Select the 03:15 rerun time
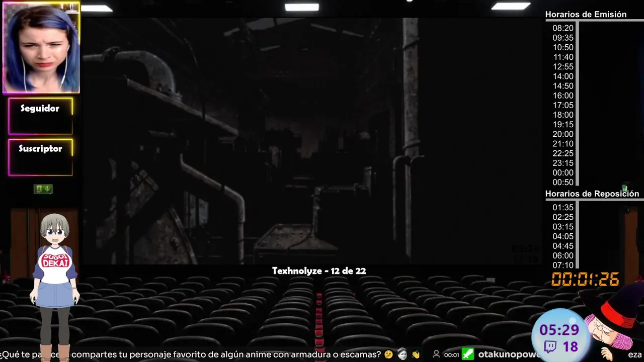 coord(563,227)
